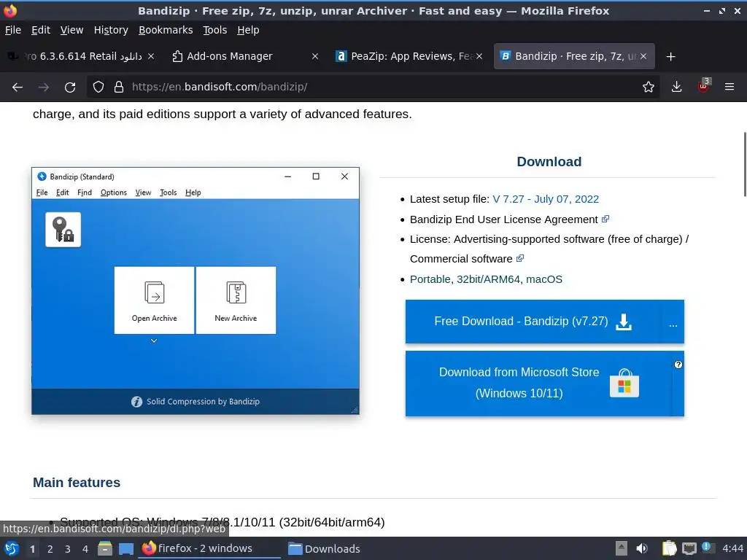Close the PeaZip App Reviews tab
747x560 pixels.
[479, 56]
